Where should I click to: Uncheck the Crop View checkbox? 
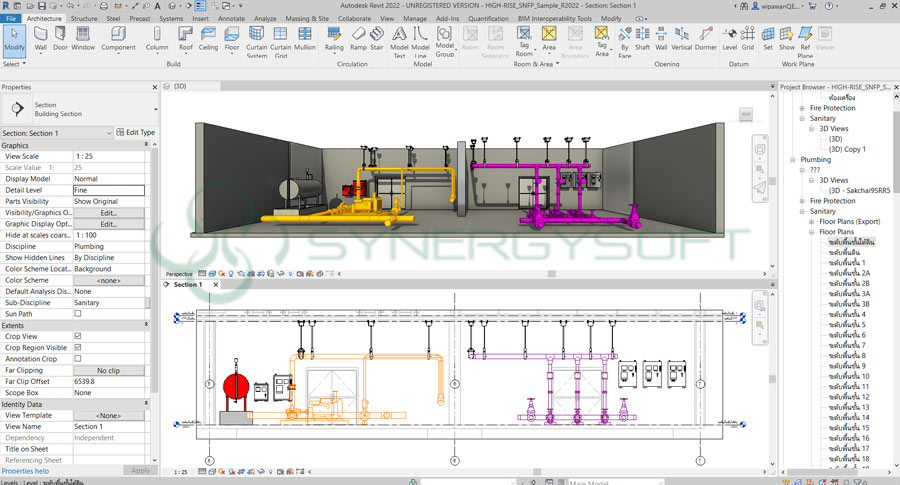tap(78, 336)
